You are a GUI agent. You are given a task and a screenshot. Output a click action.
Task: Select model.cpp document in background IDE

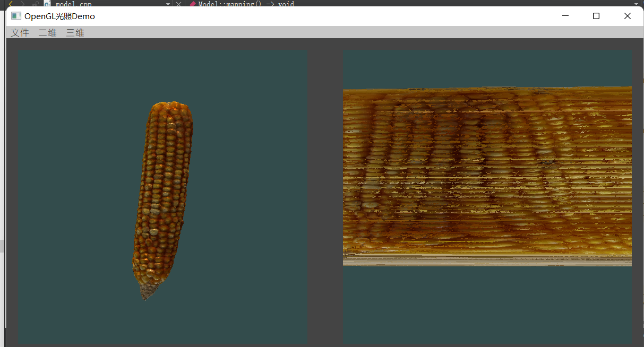click(x=74, y=4)
